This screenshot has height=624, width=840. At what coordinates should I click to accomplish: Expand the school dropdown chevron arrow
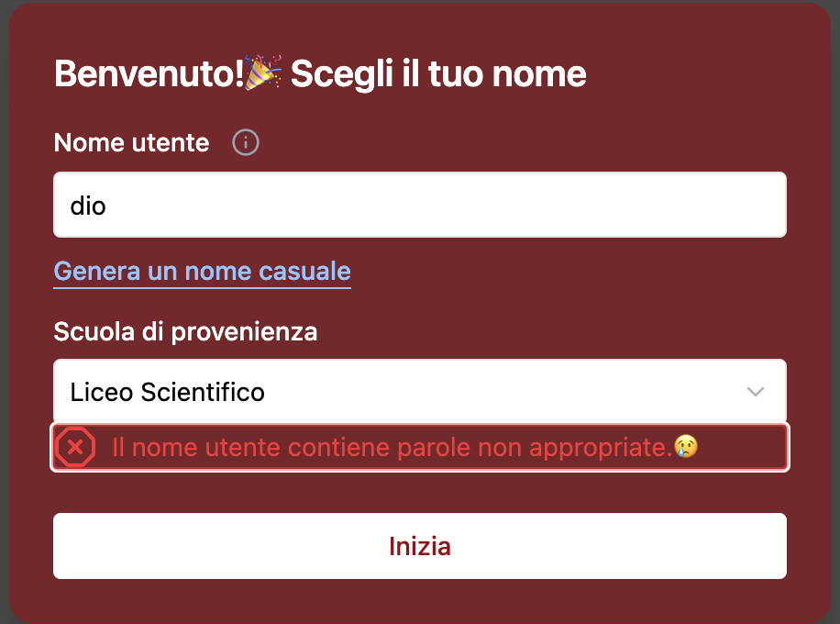[x=756, y=392]
